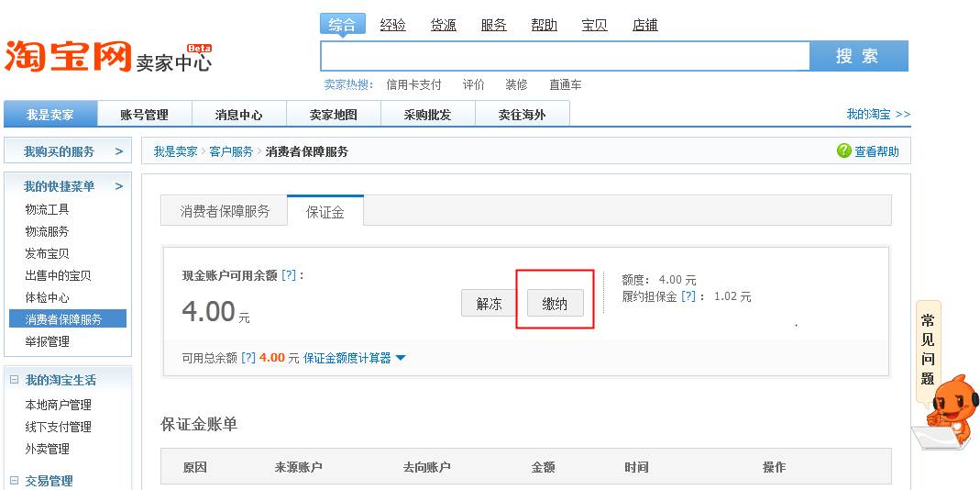
Task: Expand the 我购买的服务 arrow
Action: point(119,151)
